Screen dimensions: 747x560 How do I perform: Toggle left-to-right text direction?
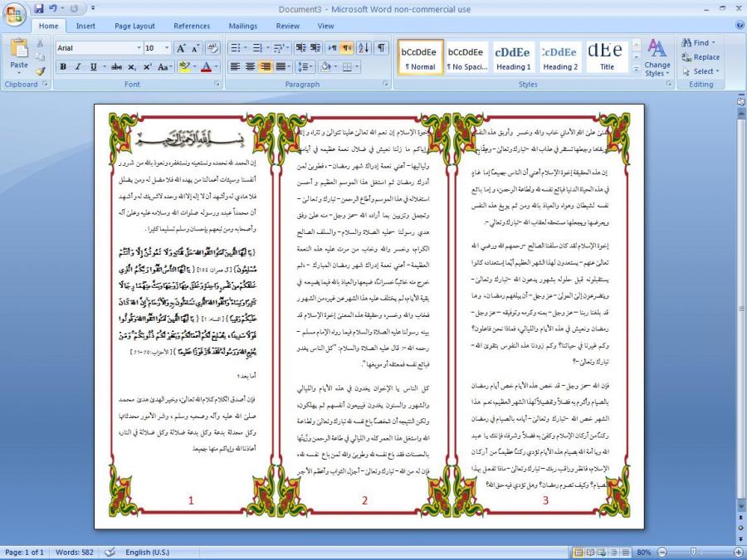pos(331,48)
